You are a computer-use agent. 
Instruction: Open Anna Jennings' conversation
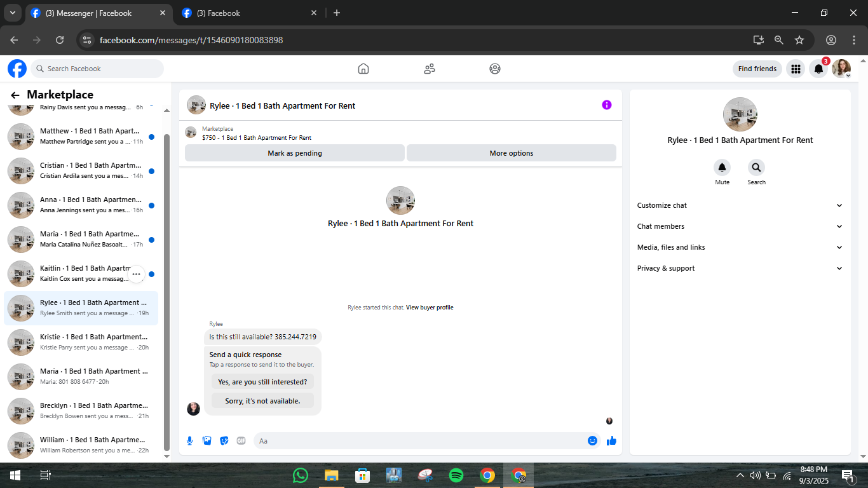coord(81,205)
